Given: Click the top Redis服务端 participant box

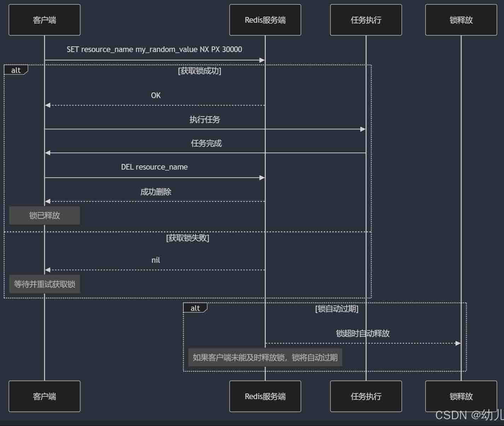Looking at the screenshot, I should pos(265,20).
